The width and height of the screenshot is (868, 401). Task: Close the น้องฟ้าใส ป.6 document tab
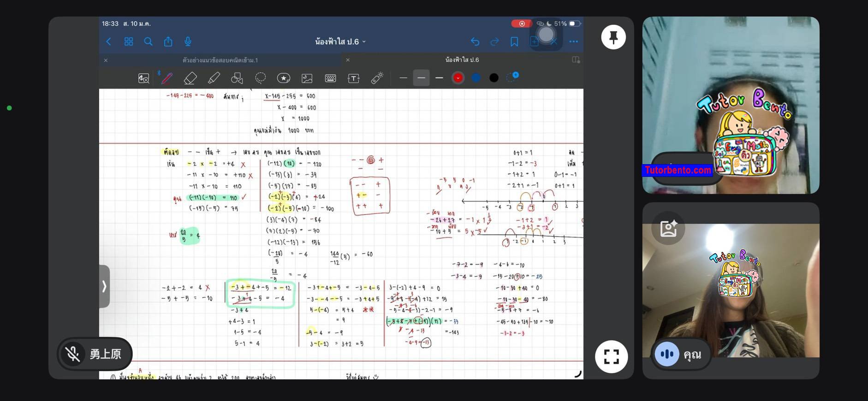(x=348, y=60)
